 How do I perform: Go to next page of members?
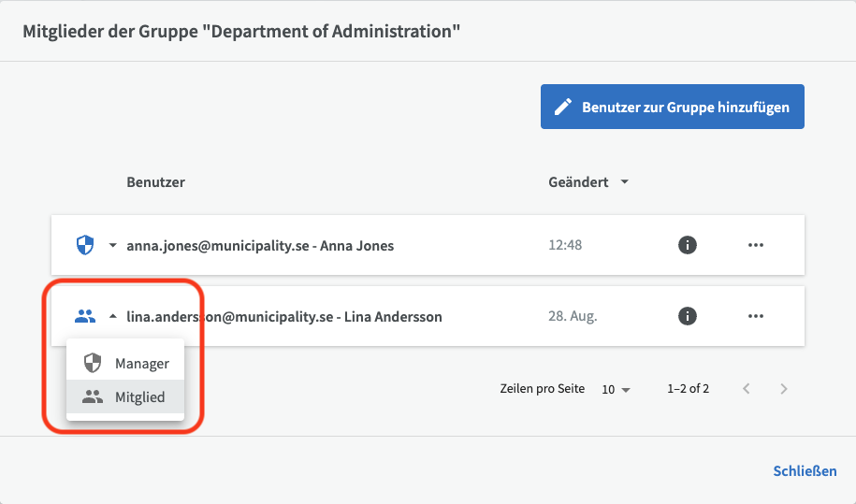click(x=784, y=389)
